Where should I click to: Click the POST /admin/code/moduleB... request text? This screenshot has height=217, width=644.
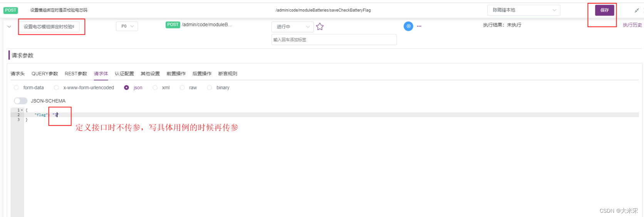tap(199, 25)
